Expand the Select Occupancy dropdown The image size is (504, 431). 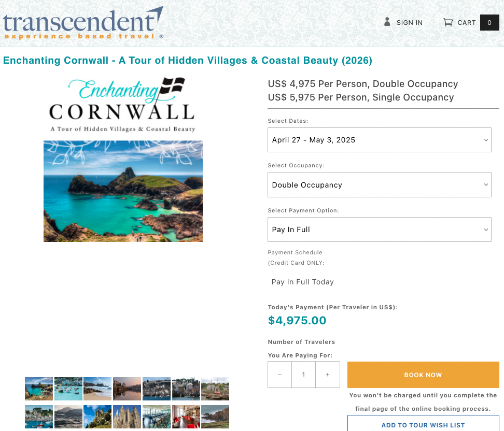coord(379,185)
